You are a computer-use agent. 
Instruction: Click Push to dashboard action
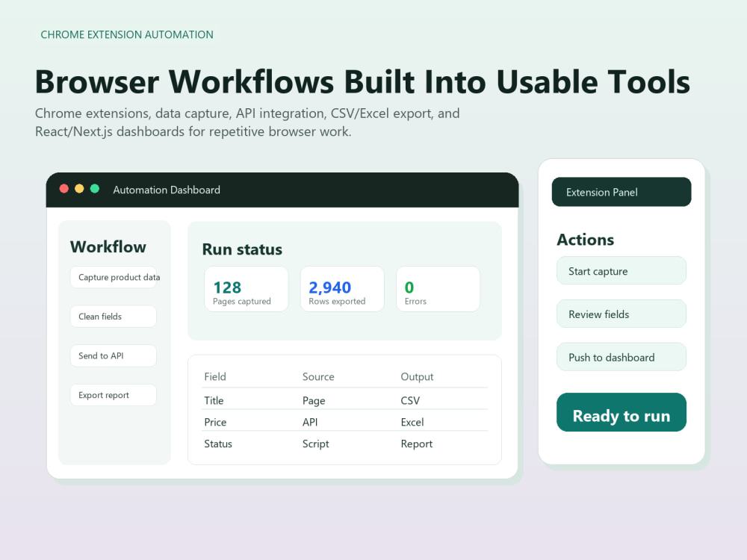pyautogui.click(x=622, y=357)
